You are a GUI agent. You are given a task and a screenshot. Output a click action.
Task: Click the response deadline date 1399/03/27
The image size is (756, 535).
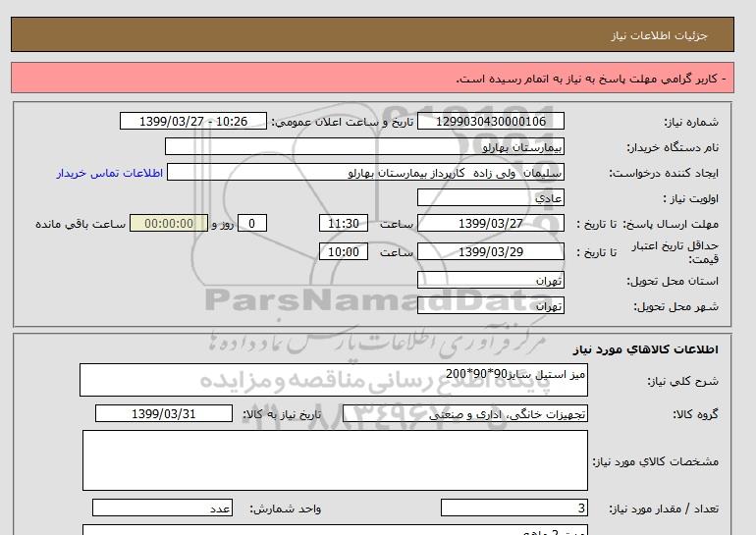coord(491,223)
